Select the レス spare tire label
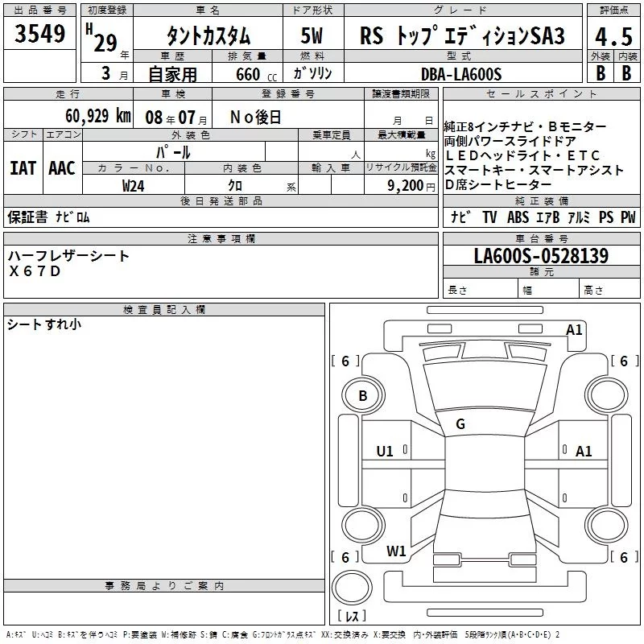 coord(352,615)
